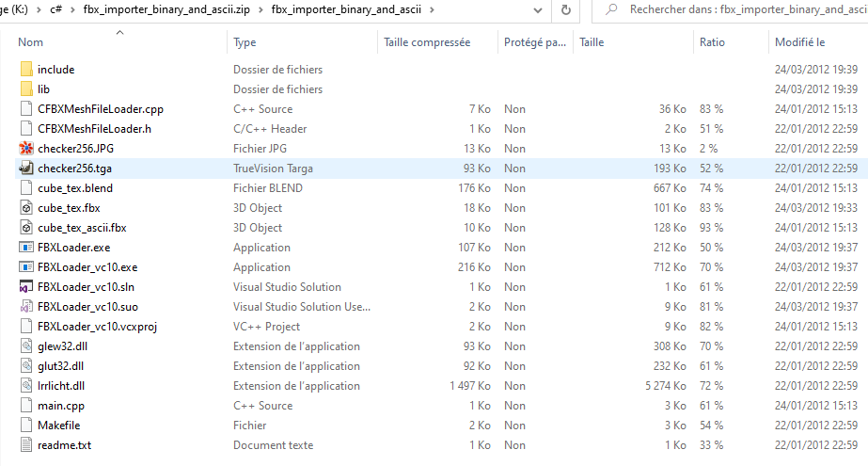Click the cube_tex_ascii.fbx 3D object icon

point(26,228)
